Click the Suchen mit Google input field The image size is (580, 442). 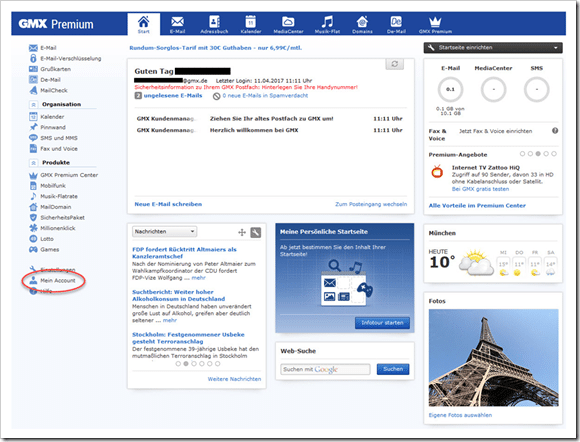click(x=325, y=369)
